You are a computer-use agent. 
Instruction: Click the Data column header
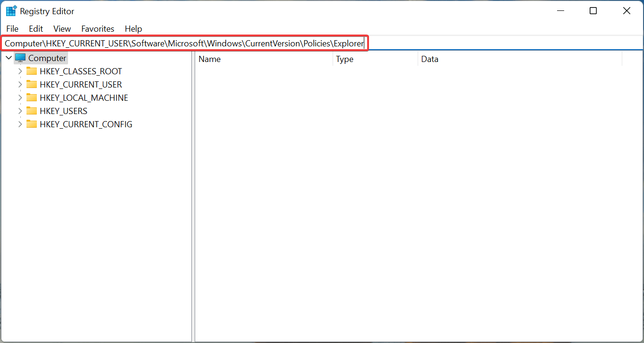pos(520,59)
